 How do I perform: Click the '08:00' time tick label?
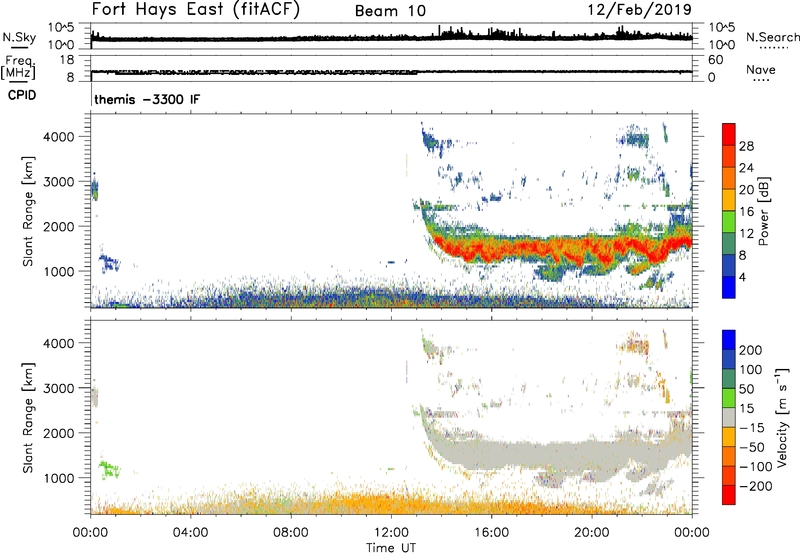coord(291,533)
